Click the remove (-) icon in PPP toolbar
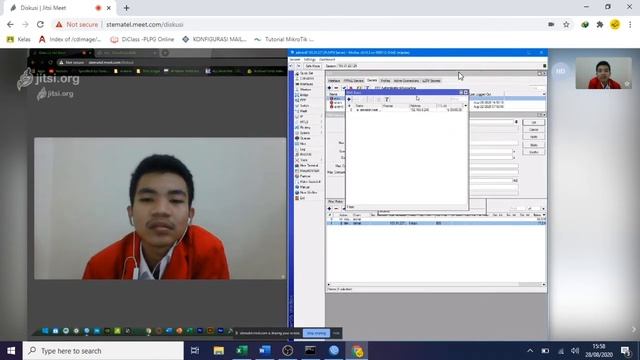 coord(336,88)
